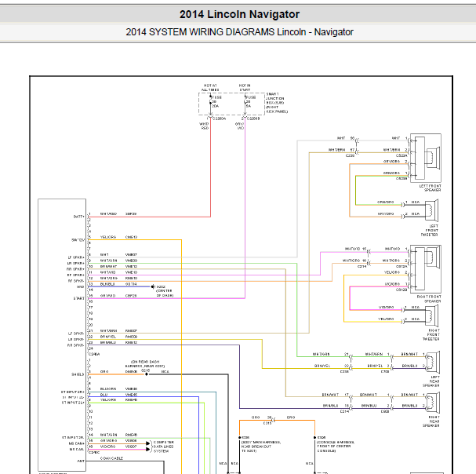Click 'WHT/RED' wire label under C2280A

[204, 126]
